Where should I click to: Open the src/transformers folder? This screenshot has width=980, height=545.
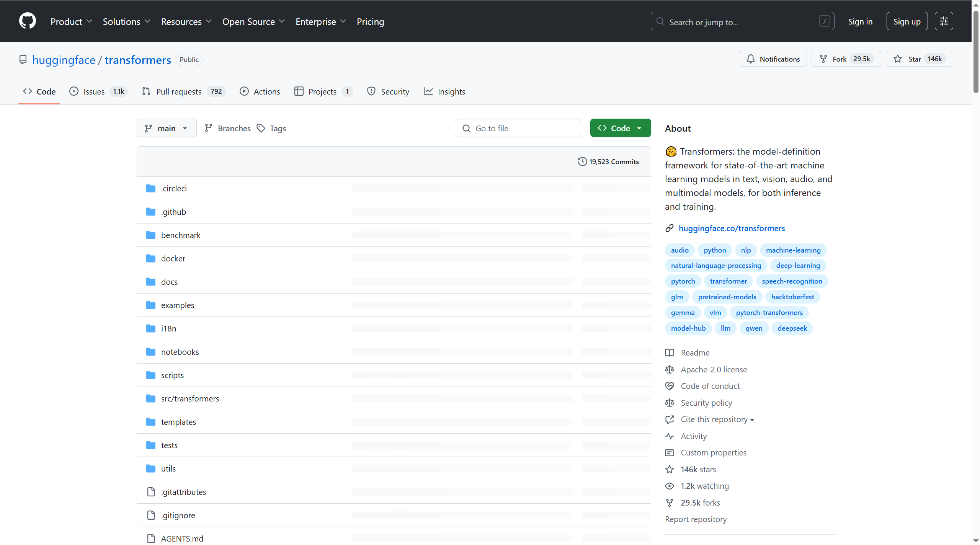[190, 398]
